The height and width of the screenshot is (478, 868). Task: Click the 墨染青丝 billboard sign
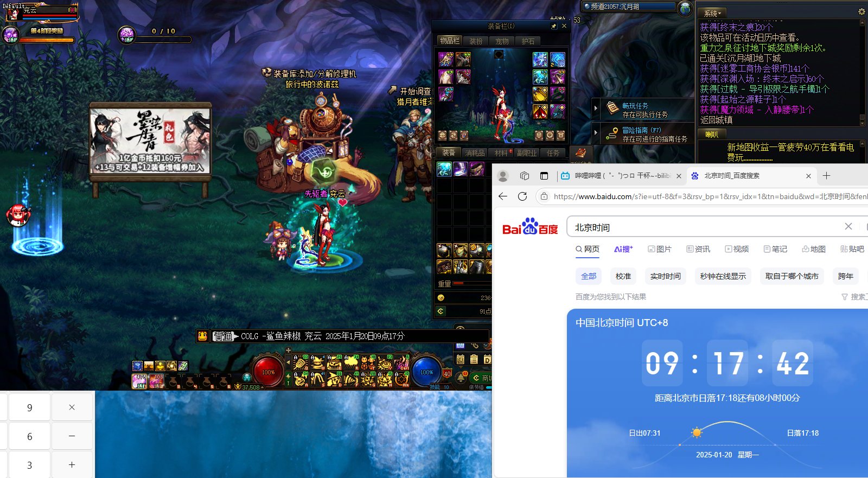150,141
